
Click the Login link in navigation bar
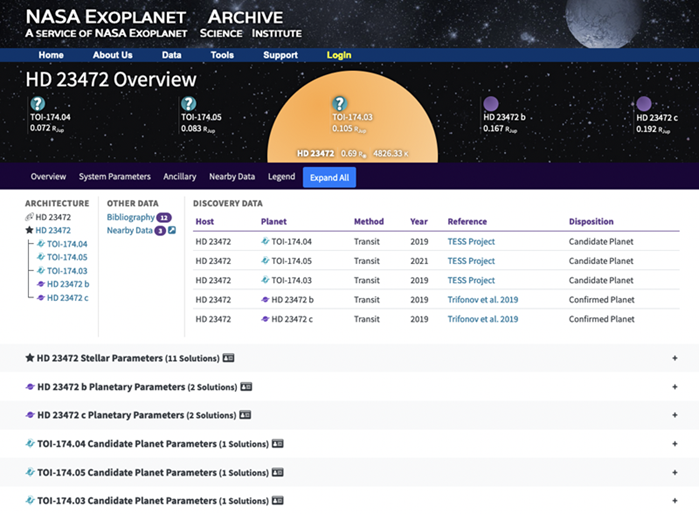(339, 55)
